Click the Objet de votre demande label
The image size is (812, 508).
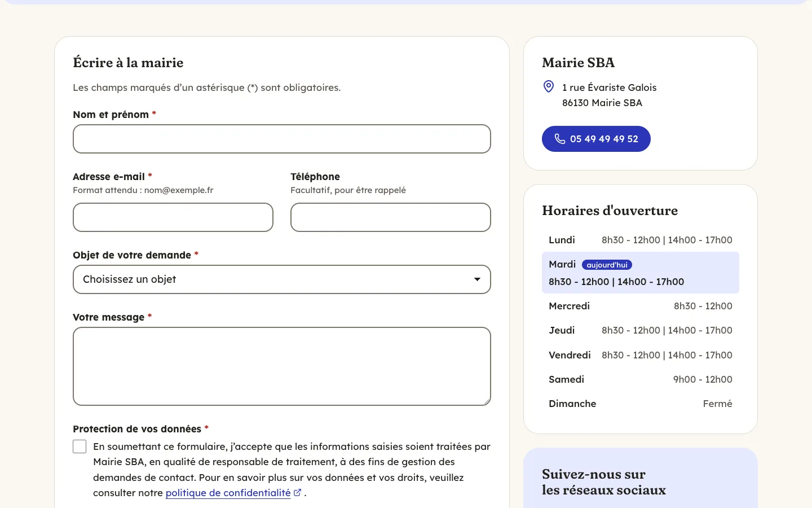135,255
